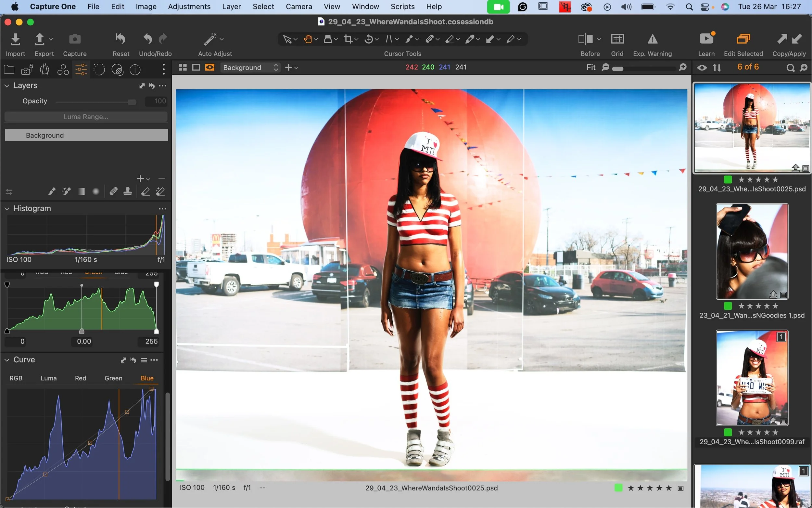Select the Pan hand cursor tool

click(x=308, y=39)
